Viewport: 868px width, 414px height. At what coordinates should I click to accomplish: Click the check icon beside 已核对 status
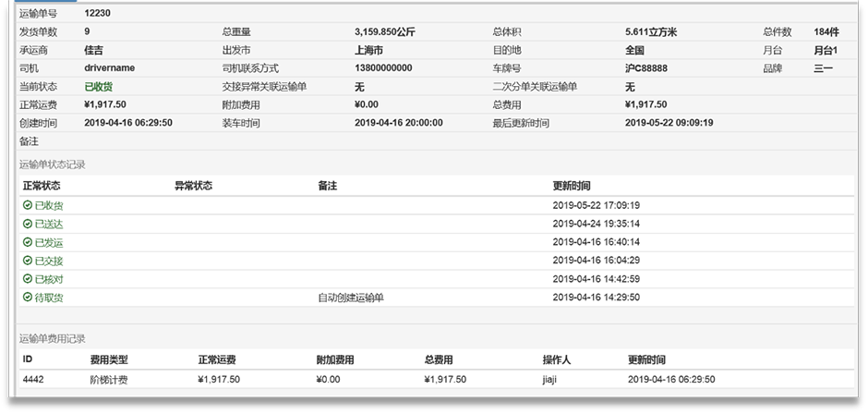pyautogui.click(x=28, y=279)
